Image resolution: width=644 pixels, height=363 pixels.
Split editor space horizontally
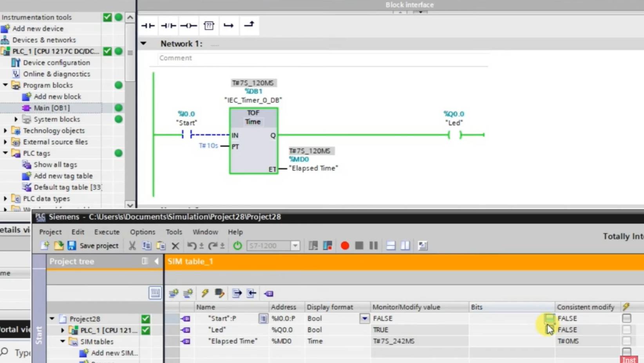[391, 246]
